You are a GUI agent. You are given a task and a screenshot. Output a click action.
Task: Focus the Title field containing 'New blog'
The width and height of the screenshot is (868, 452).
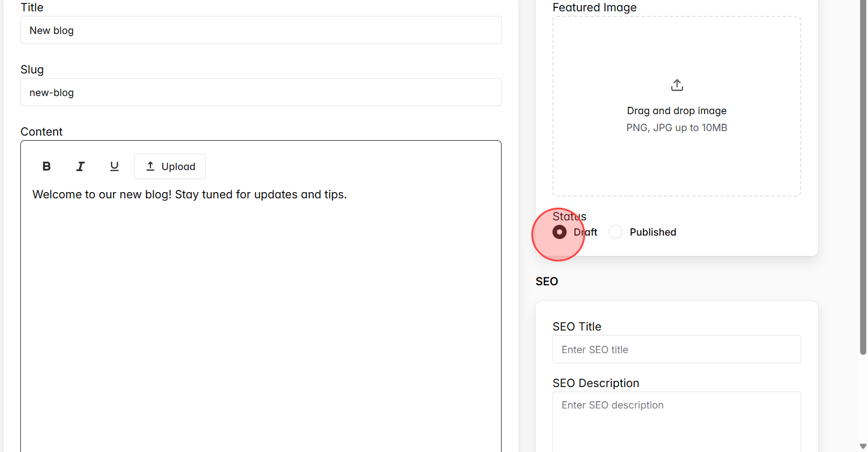pos(261,30)
